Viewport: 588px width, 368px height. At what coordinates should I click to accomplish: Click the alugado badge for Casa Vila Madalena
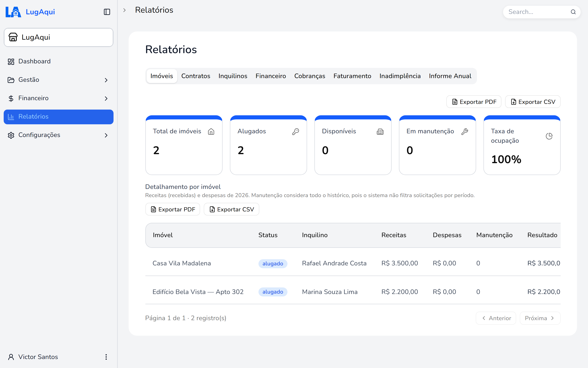click(x=273, y=264)
